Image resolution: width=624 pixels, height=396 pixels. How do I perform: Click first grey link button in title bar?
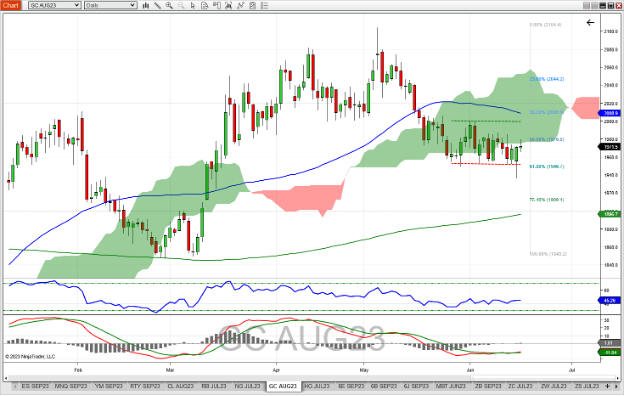click(586, 6)
